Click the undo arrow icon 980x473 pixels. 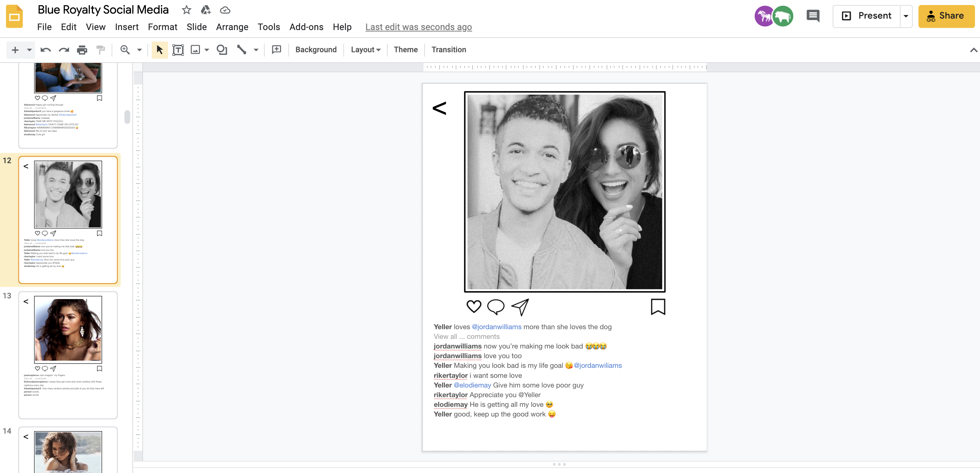(46, 50)
